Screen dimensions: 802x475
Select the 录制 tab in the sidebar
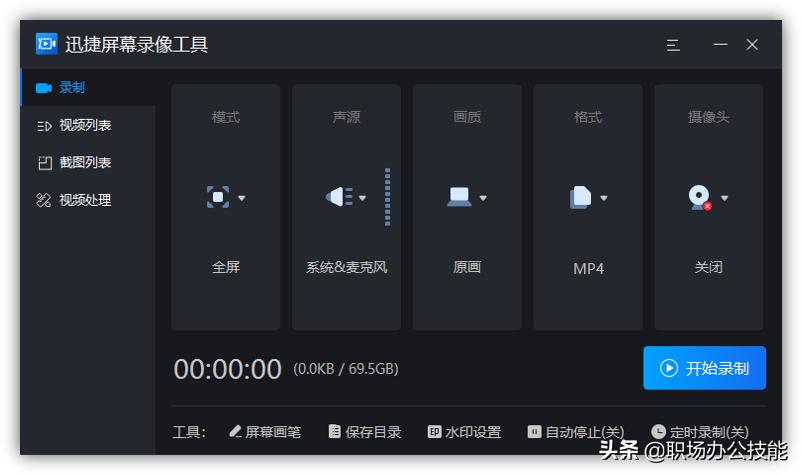[x=87, y=87]
